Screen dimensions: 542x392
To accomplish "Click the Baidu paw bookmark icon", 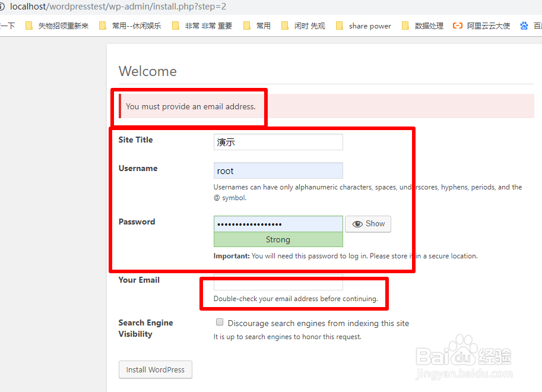I will point(524,26).
